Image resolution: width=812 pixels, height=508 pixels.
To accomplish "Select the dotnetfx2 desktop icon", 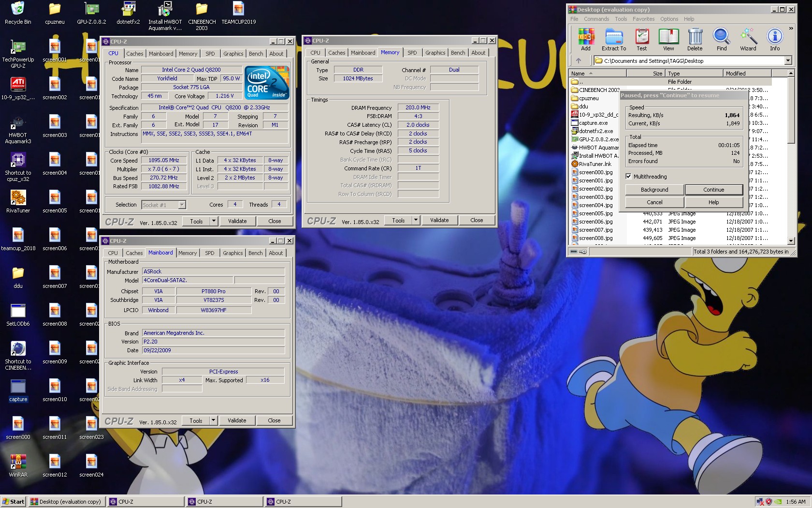I will coord(128,13).
